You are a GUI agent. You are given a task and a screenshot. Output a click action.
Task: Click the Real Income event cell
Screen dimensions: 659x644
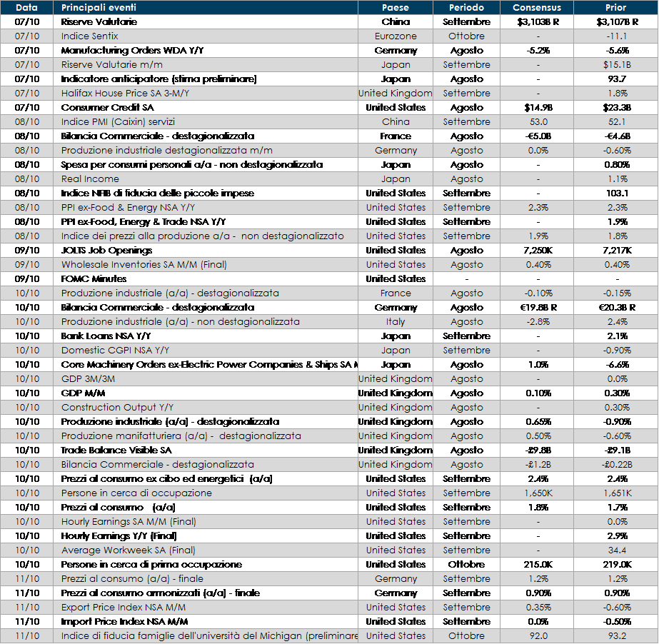[90, 178]
